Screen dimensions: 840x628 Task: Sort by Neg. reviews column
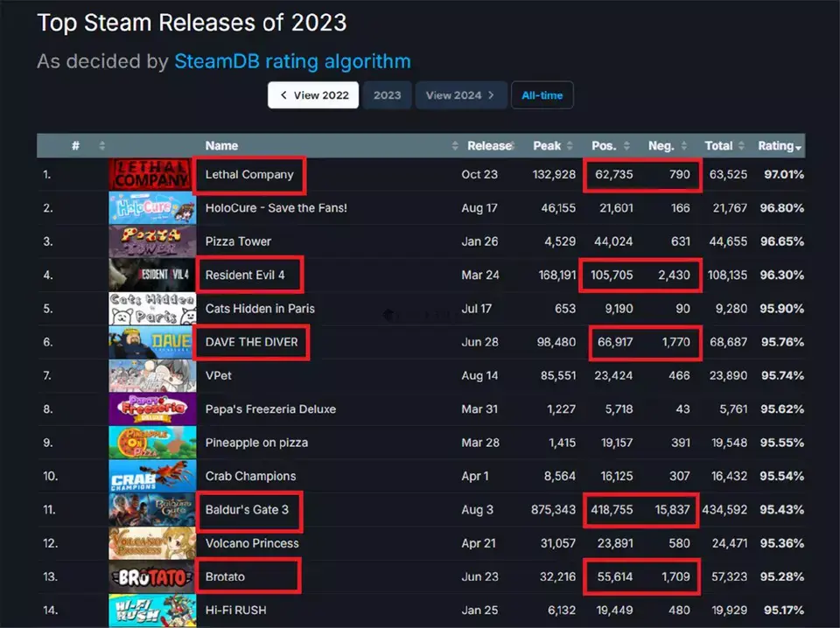(x=661, y=145)
